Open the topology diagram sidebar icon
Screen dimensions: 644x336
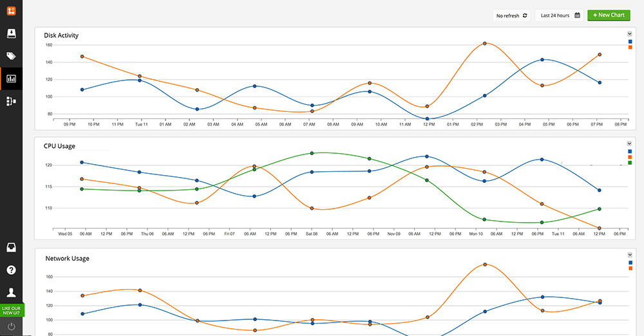(x=11, y=101)
